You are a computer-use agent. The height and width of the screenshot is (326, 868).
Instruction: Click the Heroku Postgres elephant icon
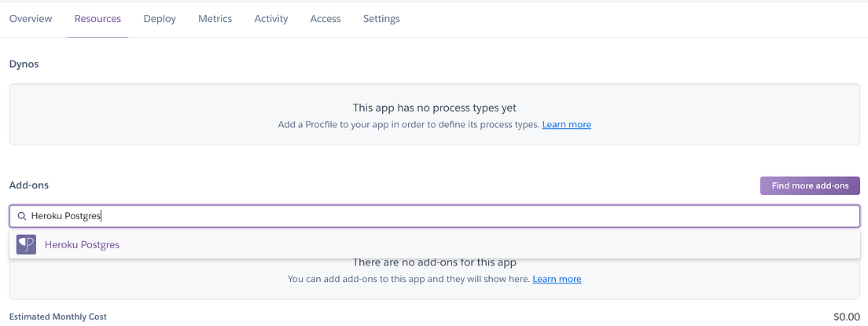(x=26, y=244)
